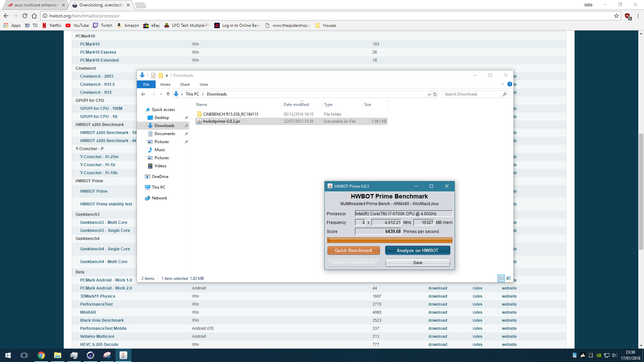Go to the Chrome home page icon

point(34,16)
